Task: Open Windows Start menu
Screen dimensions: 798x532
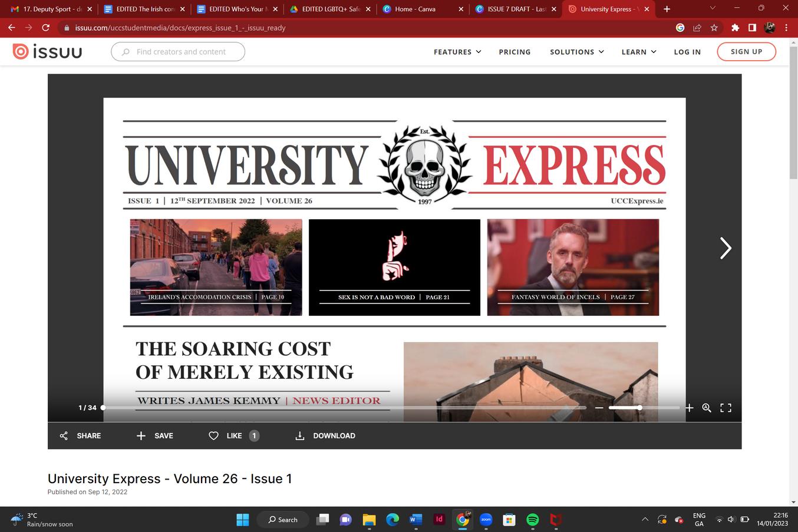Action: click(x=243, y=519)
